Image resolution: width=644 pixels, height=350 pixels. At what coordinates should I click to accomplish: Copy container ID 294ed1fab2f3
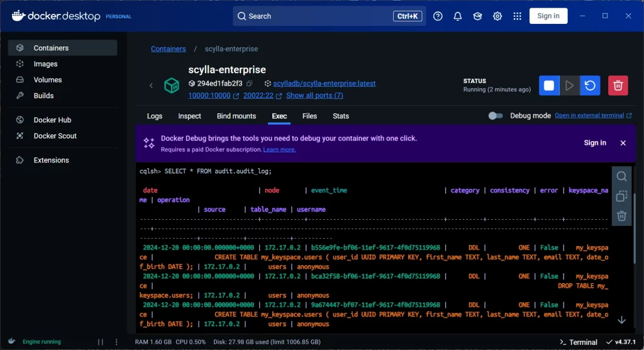(249, 84)
